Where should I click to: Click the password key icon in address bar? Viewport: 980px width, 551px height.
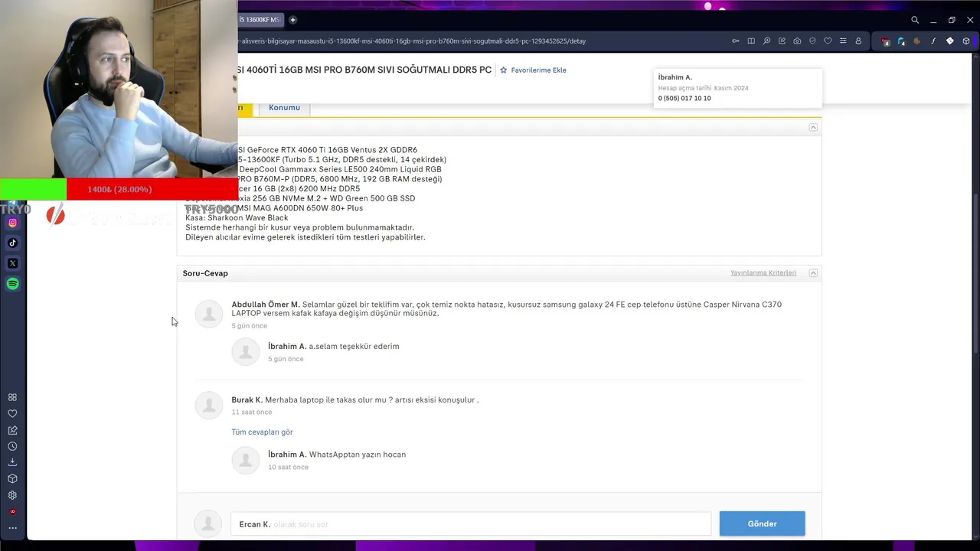(736, 41)
